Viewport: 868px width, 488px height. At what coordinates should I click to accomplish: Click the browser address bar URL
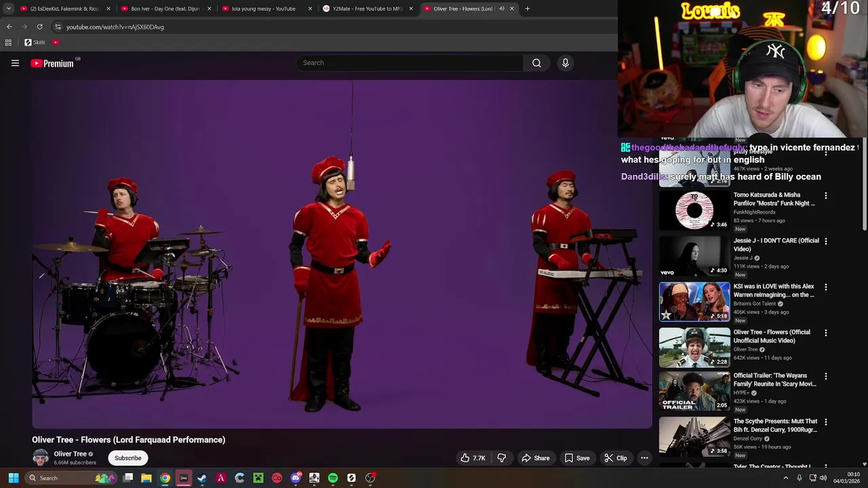pos(115,27)
